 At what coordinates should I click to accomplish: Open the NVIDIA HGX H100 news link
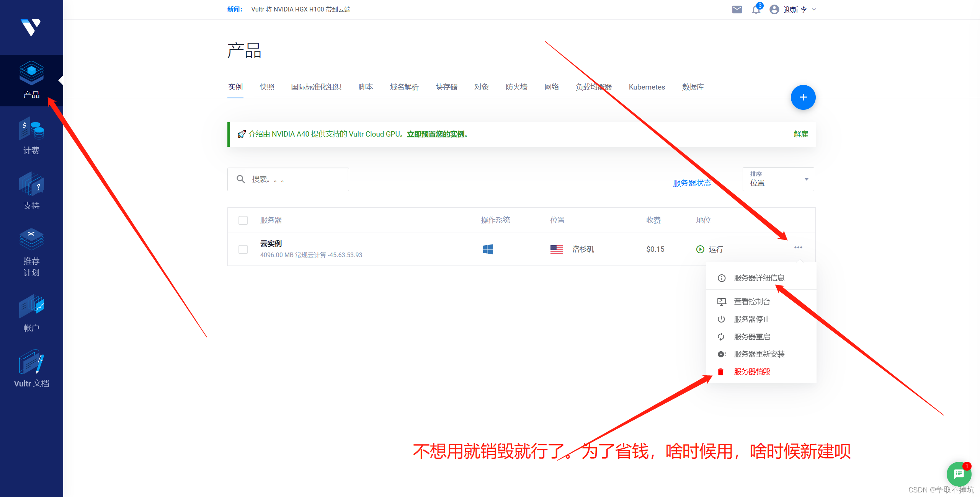point(301,10)
